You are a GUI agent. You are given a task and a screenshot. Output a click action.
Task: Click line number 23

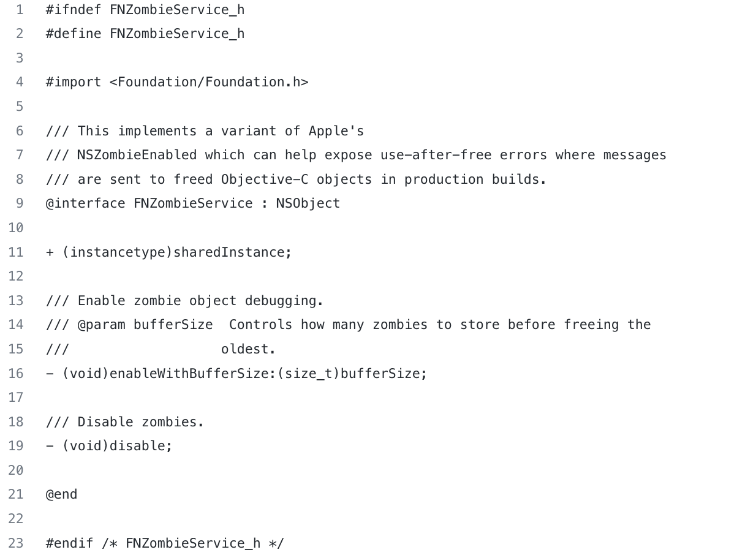click(16, 543)
